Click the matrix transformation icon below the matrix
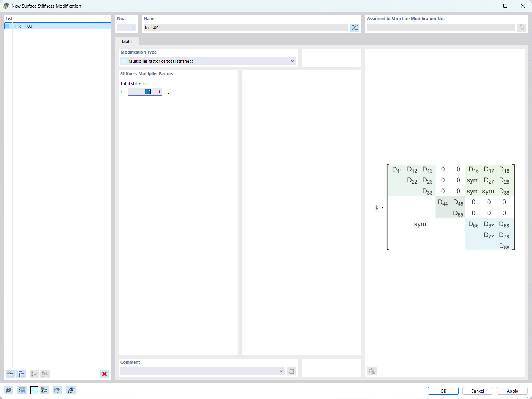This screenshot has width=532, height=399. click(x=372, y=371)
